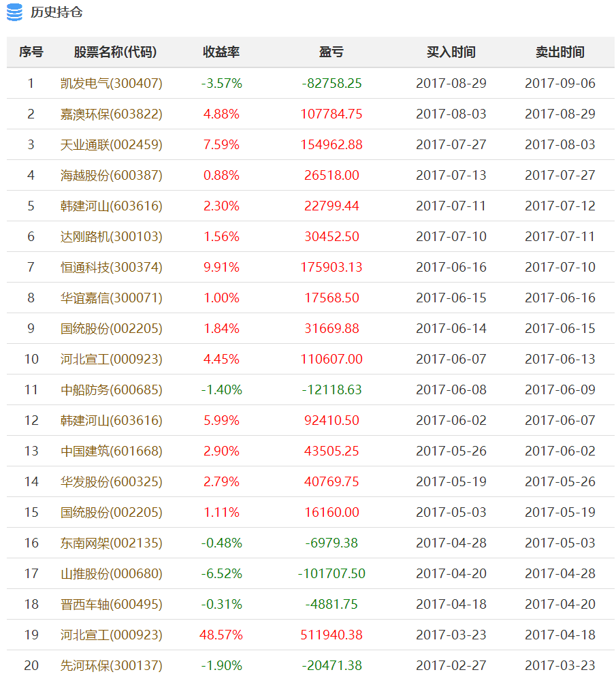Open stock link 东南网架(002135)
Screen dimensions: 616x685
click(x=112, y=543)
